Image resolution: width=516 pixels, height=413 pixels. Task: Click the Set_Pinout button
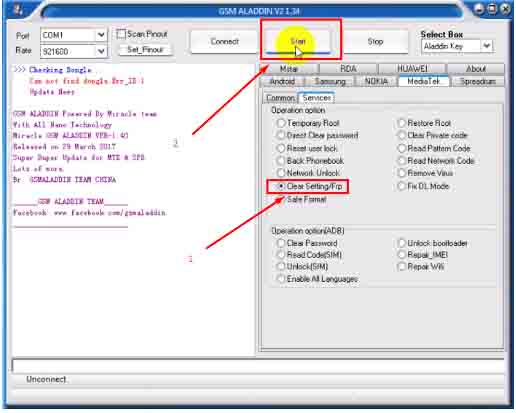click(145, 50)
